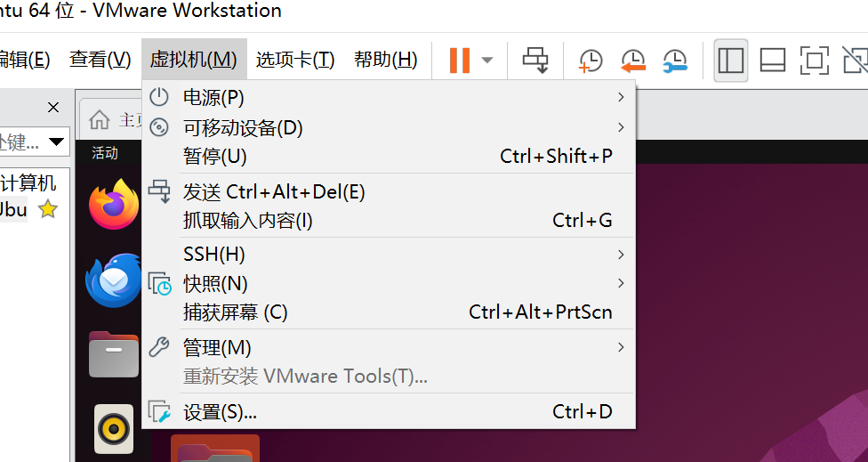868x462 pixels.
Task: Click the snapshot icon beside 快照(N)
Action: 159,283
